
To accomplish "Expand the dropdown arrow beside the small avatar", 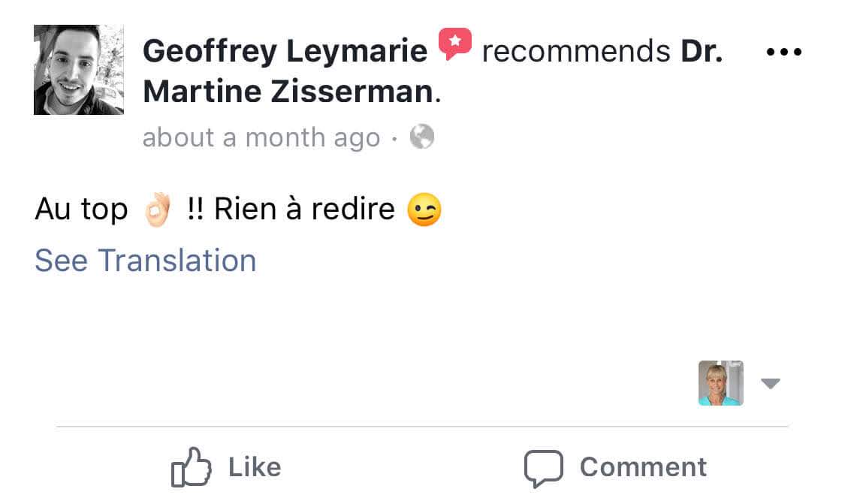I will click(771, 383).
